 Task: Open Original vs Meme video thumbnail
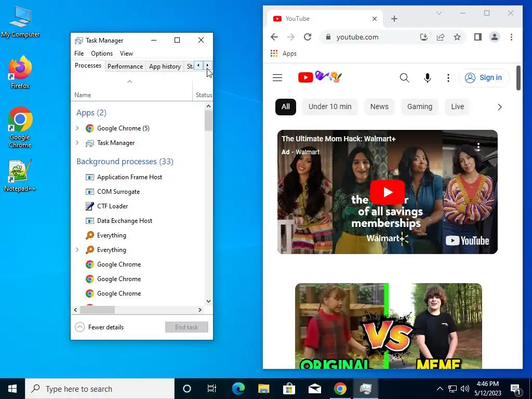pos(389,326)
